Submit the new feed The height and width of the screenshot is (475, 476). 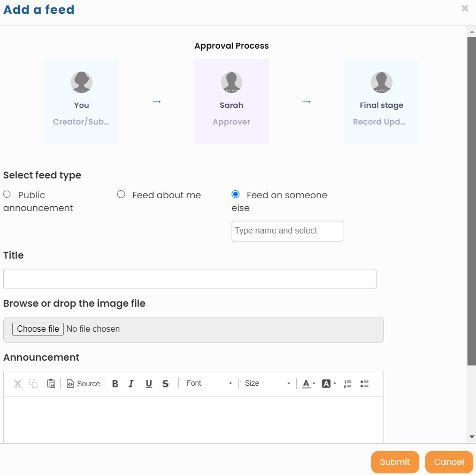395,462
